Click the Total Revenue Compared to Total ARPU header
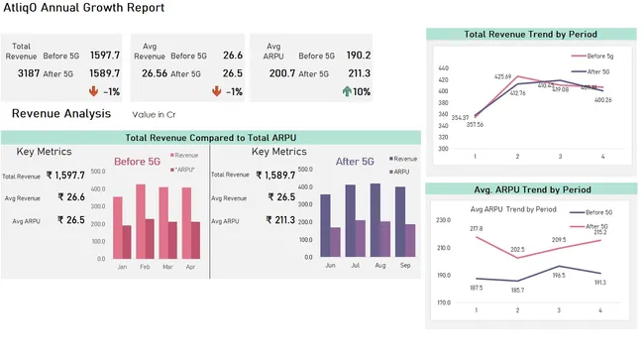Screen dimensions: 644x363 coord(211,137)
